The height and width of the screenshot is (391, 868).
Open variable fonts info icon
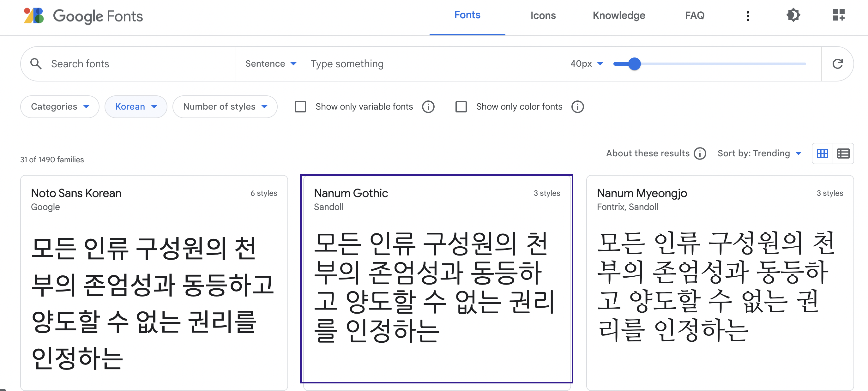428,107
